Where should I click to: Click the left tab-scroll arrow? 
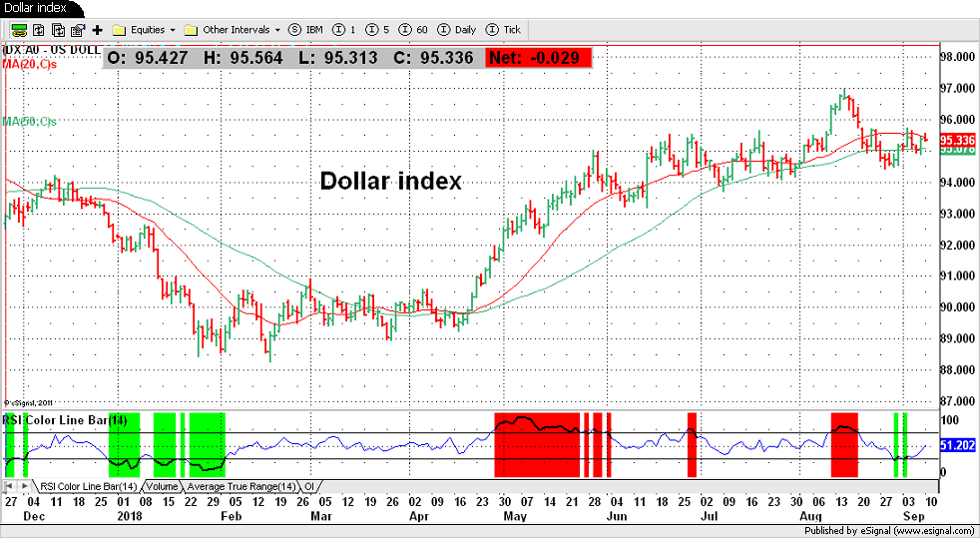[x=10, y=485]
